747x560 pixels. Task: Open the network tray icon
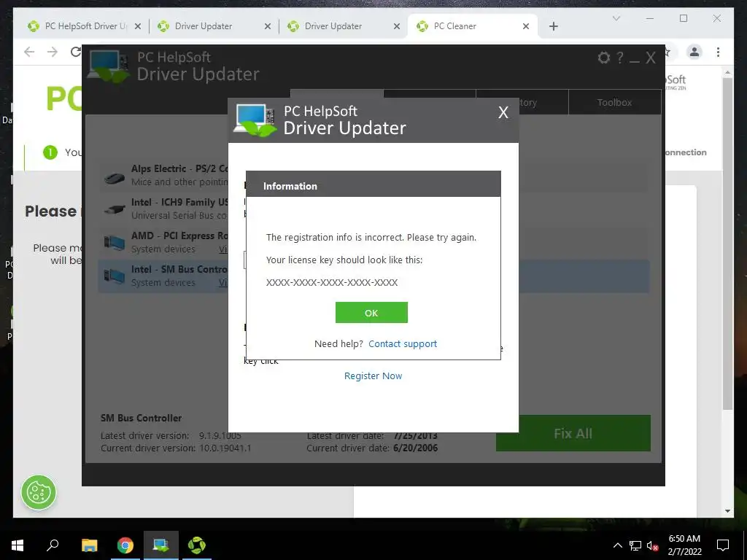pyautogui.click(x=635, y=545)
